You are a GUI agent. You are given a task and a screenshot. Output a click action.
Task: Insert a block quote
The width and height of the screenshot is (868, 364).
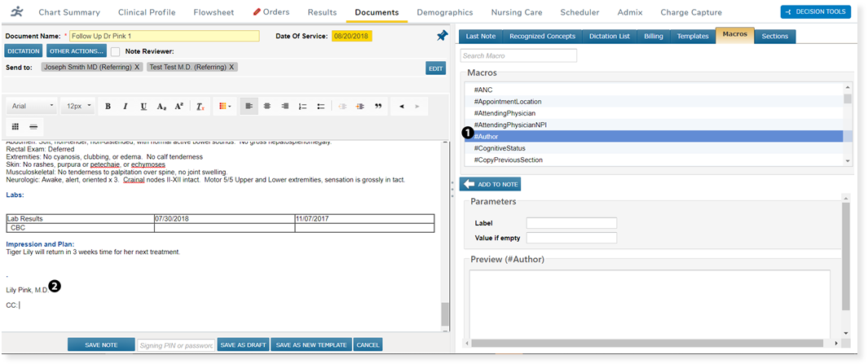(378, 106)
